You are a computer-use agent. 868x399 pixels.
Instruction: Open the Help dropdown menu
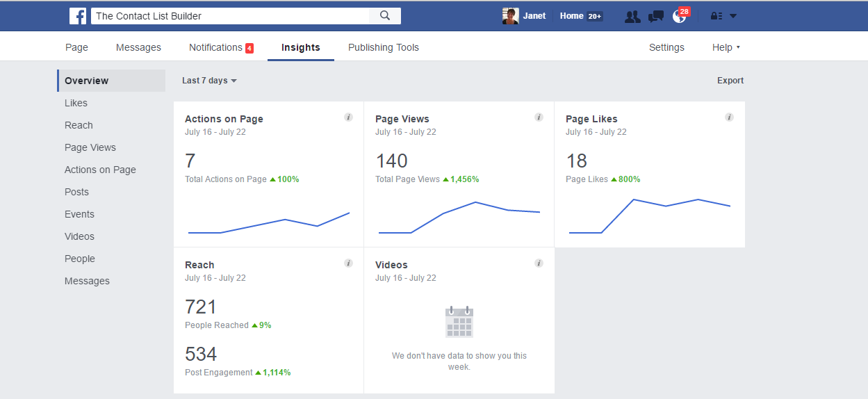(x=726, y=47)
